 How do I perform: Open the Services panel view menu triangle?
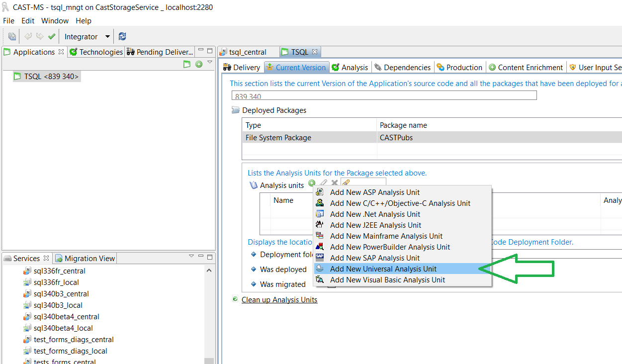[x=191, y=256]
